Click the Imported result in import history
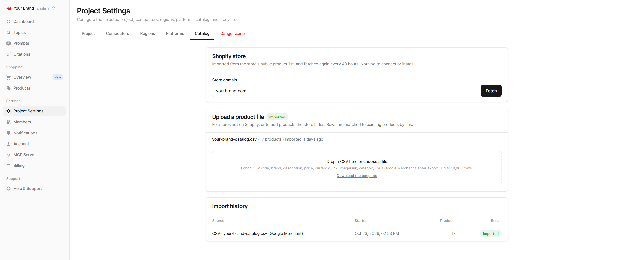The height and width of the screenshot is (260, 644). tap(490, 234)
